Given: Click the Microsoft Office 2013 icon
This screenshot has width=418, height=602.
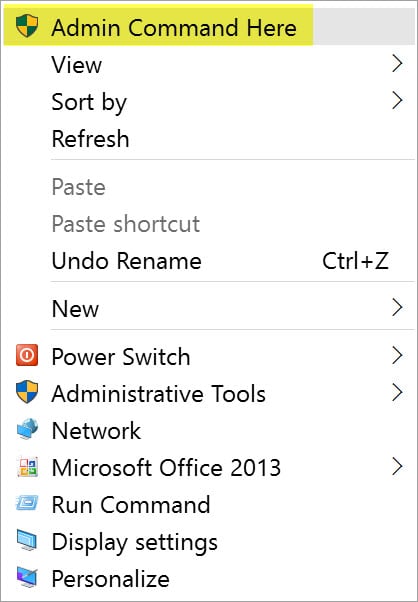Looking at the screenshot, I should point(27,466).
